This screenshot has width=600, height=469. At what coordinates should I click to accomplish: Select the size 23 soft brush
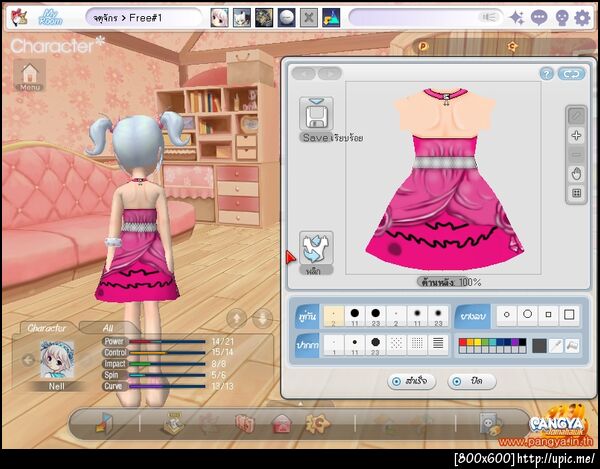[438, 316]
